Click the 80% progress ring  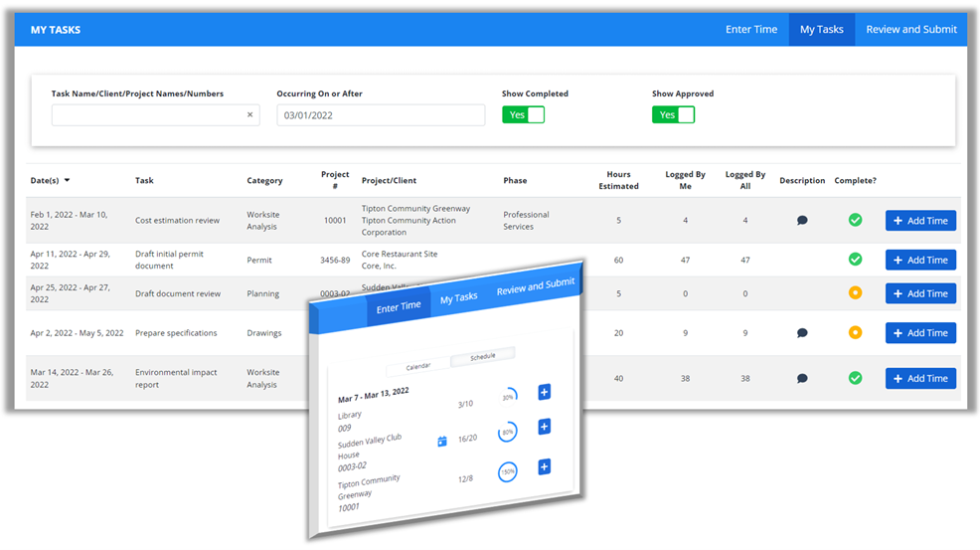[508, 432]
